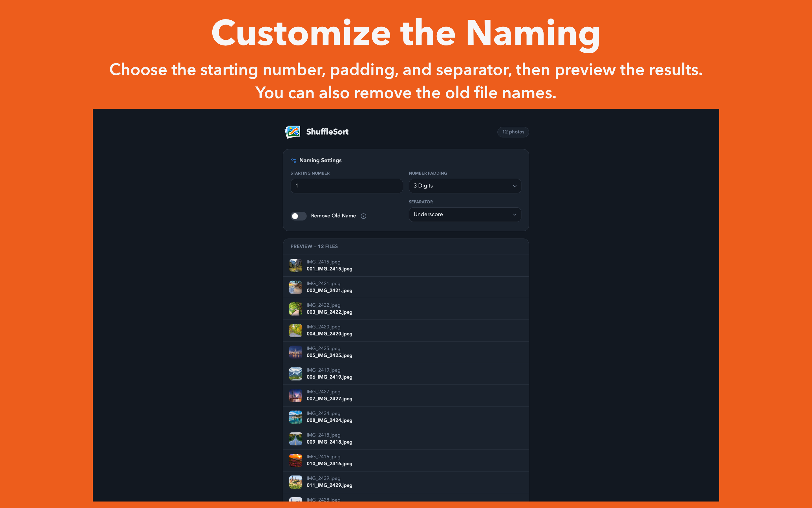Toggle the Remove Old Name switch
812x508 pixels.
click(x=298, y=216)
